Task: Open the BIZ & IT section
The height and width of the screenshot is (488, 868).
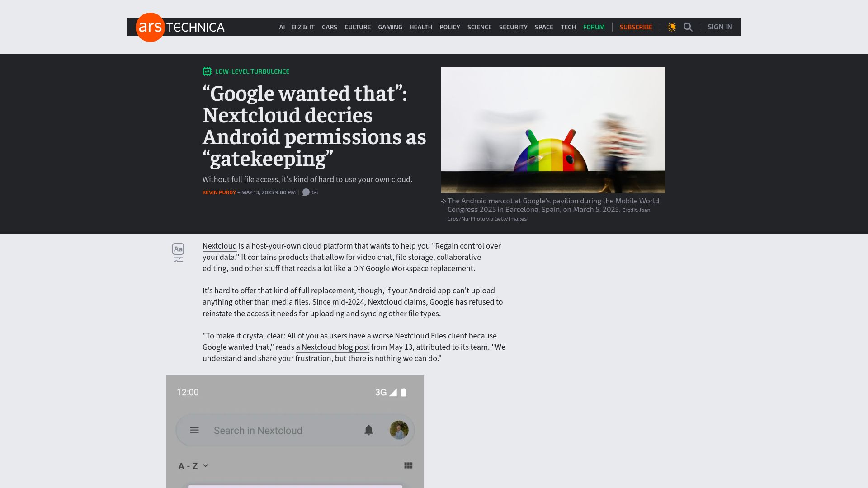Action: pos(303,27)
